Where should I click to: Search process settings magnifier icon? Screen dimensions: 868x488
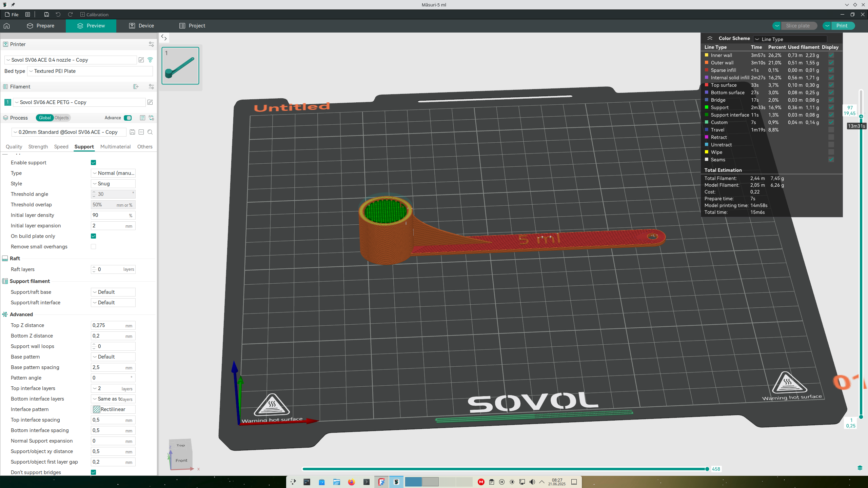pos(150,132)
